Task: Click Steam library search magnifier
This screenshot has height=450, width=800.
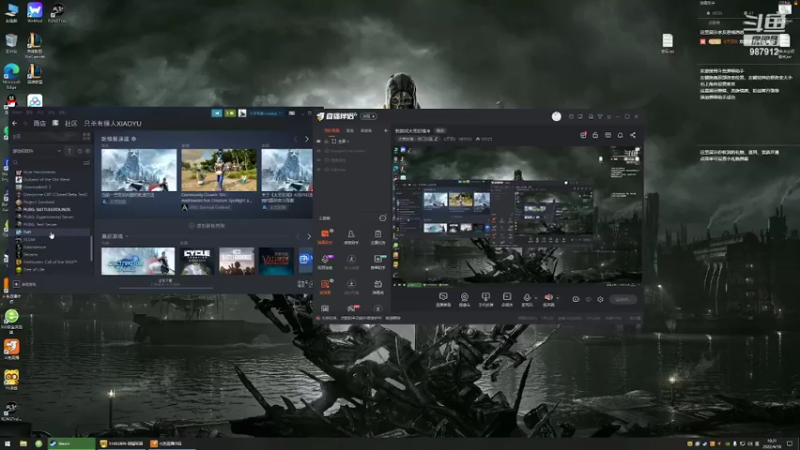Action: pos(16,162)
